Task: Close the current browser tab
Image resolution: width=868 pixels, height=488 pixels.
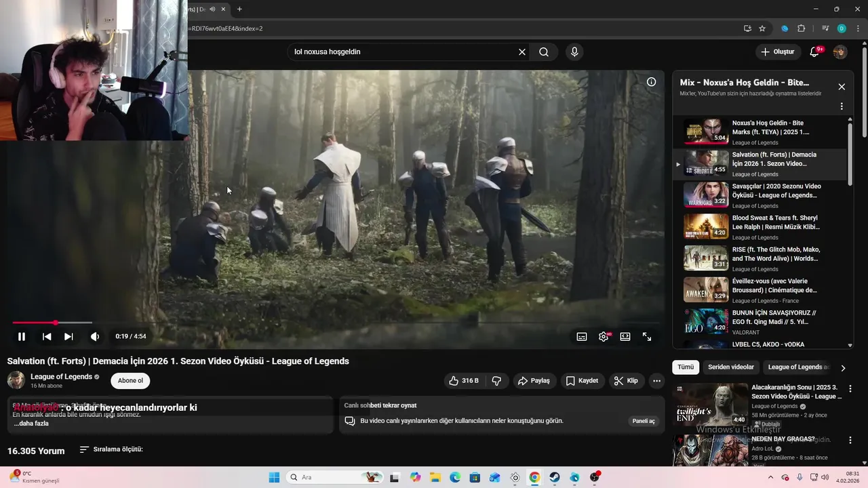Action: click(223, 9)
